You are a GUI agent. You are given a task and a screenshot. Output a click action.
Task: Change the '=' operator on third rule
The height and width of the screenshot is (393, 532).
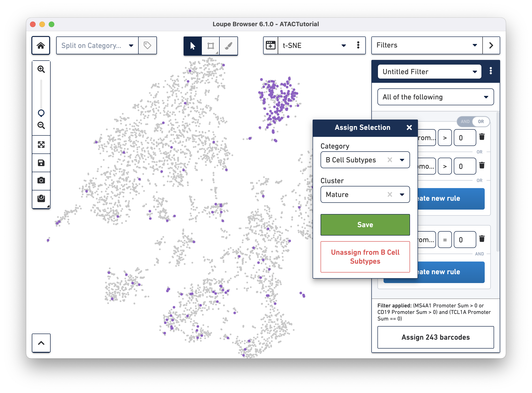[445, 240]
